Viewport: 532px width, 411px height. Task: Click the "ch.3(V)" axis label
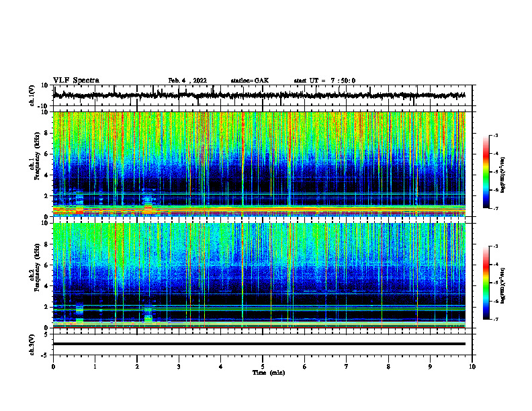(32, 345)
